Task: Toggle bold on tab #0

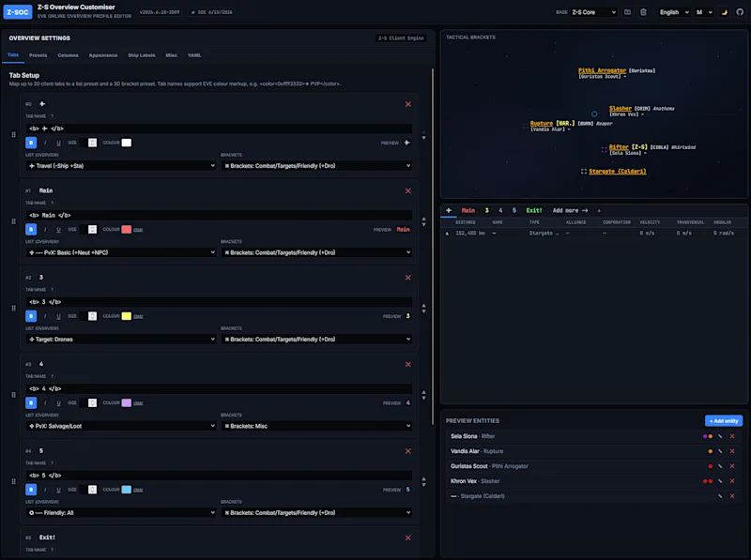Action: 31,143
